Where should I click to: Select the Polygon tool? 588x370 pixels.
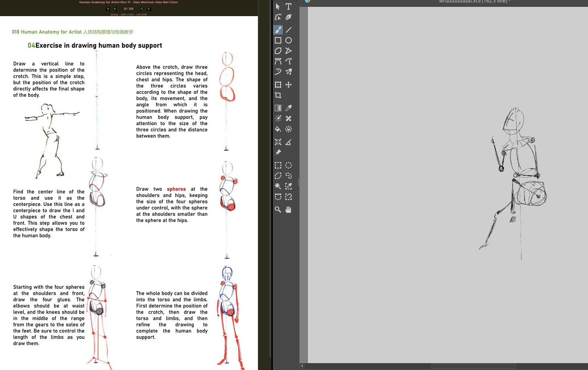(278, 51)
